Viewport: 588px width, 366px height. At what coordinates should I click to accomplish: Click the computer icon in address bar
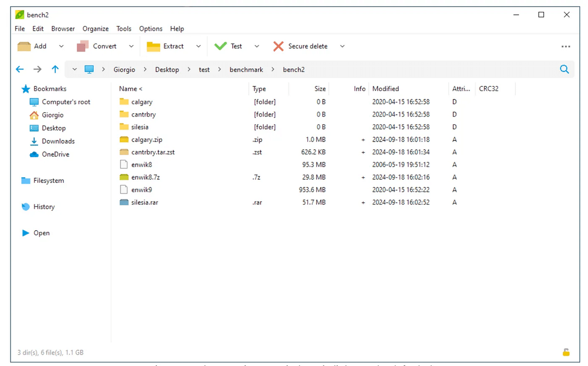[89, 70]
